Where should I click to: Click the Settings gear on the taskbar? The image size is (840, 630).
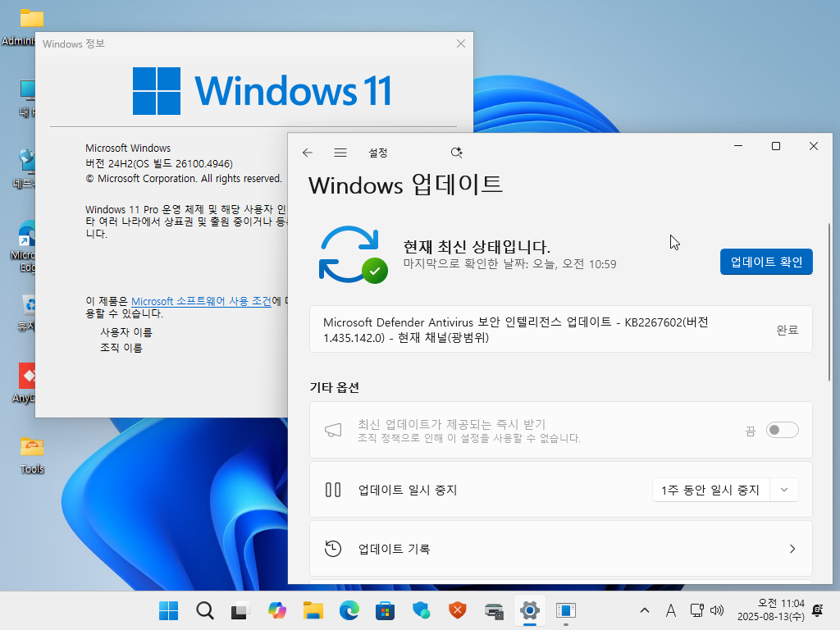pyautogui.click(x=529, y=610)
